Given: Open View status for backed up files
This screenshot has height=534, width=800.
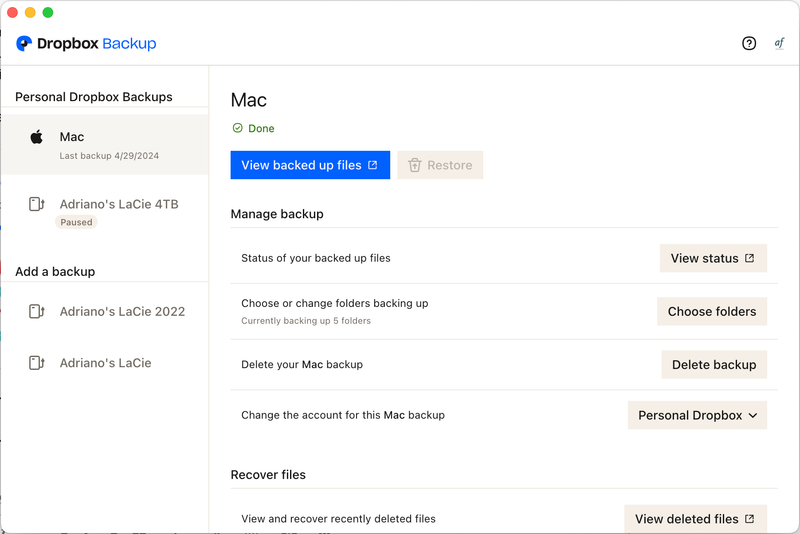Looking at the screenshot, I should pos(712,258).
